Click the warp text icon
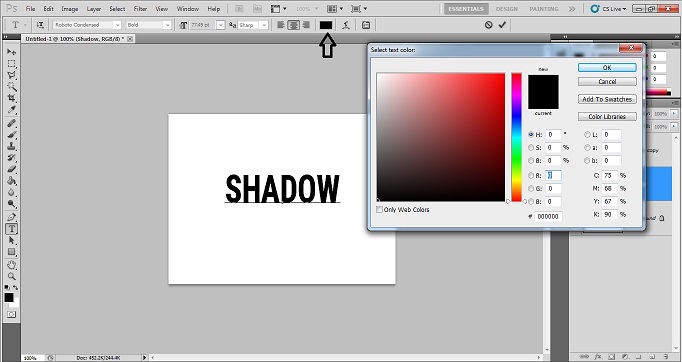Image resolution: width=682 pixels, height=362 pixels. pos(346,25)
